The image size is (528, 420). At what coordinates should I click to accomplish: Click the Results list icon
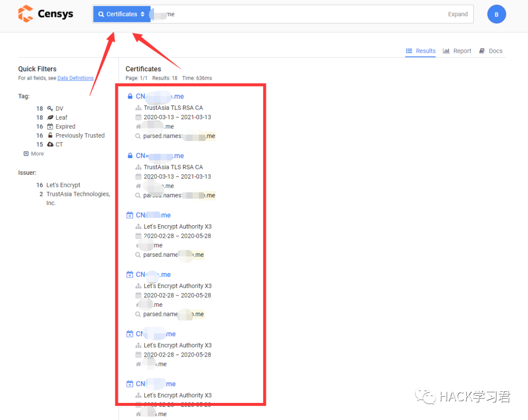tap(409, 51)
